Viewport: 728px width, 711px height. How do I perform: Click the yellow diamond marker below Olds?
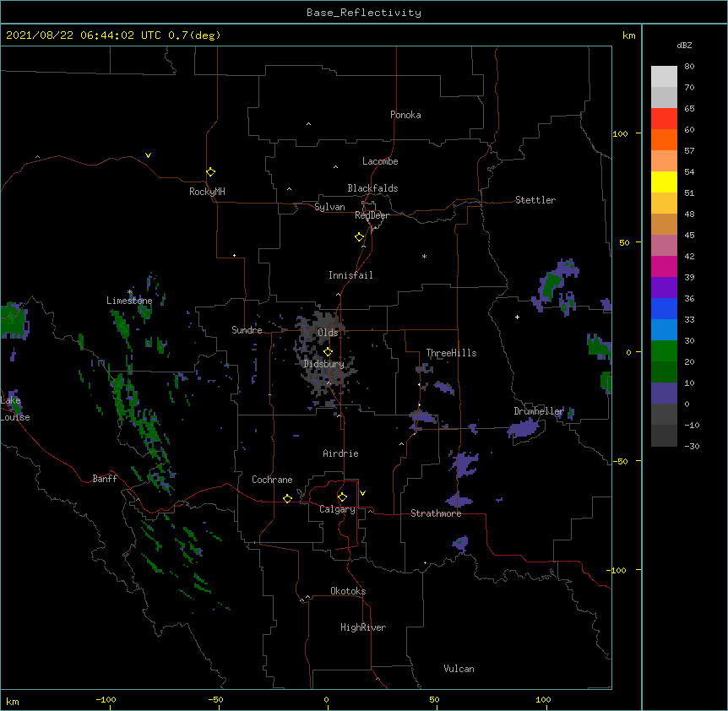328,352
